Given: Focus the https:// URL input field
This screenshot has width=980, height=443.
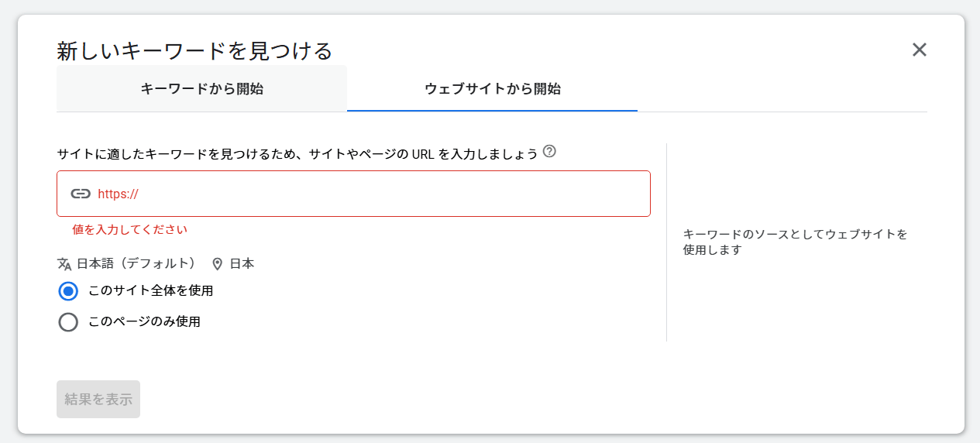Looking at the screenshot, I should pos(353,194).
